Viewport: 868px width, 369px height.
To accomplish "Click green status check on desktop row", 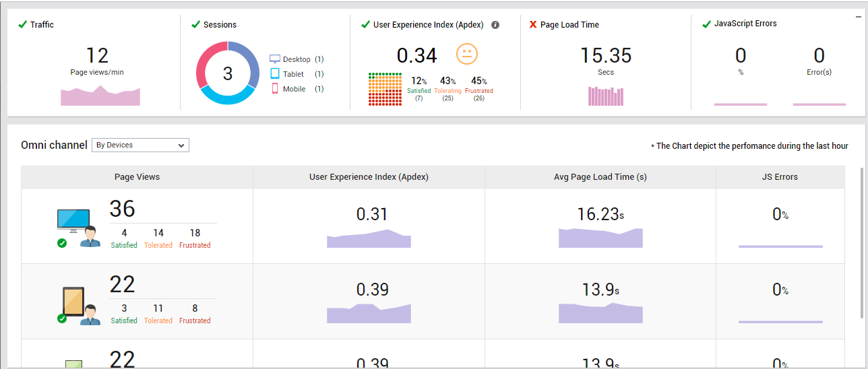I will tap(62, 243).
